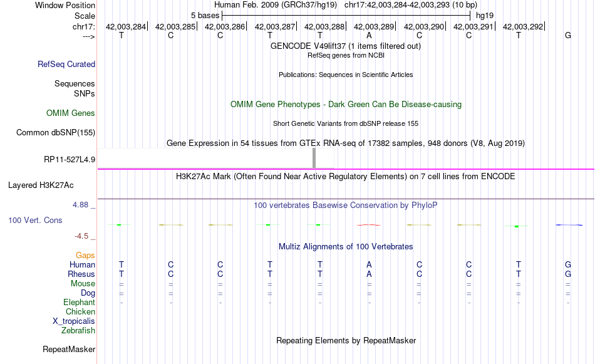Viewport: 595px width, 364px height.
Task: Click 100 vertebrates Basewise Conservation by PhyloP title
Action: coord(346,205)
